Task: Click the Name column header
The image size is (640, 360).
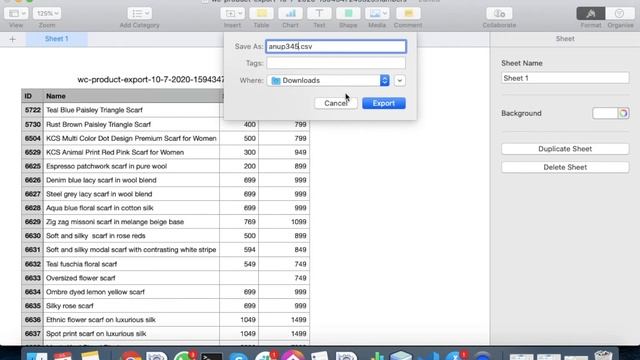Action: (x=131, y=96)
